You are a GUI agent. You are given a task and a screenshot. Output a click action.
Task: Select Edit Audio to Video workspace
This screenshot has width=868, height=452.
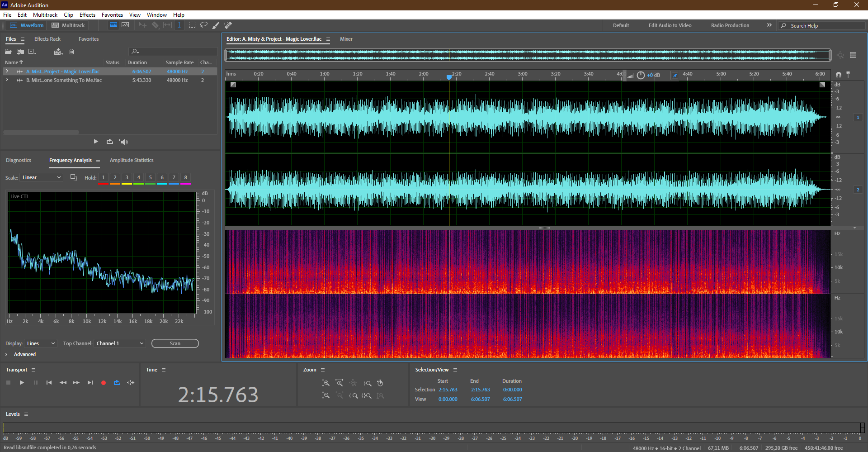(670, 25)
